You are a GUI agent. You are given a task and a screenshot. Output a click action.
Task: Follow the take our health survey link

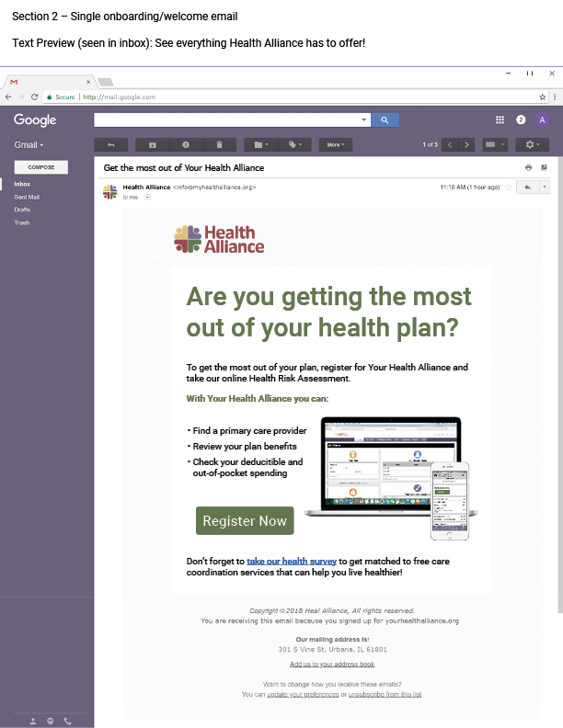pyautogui.click(x=291, y=561)
